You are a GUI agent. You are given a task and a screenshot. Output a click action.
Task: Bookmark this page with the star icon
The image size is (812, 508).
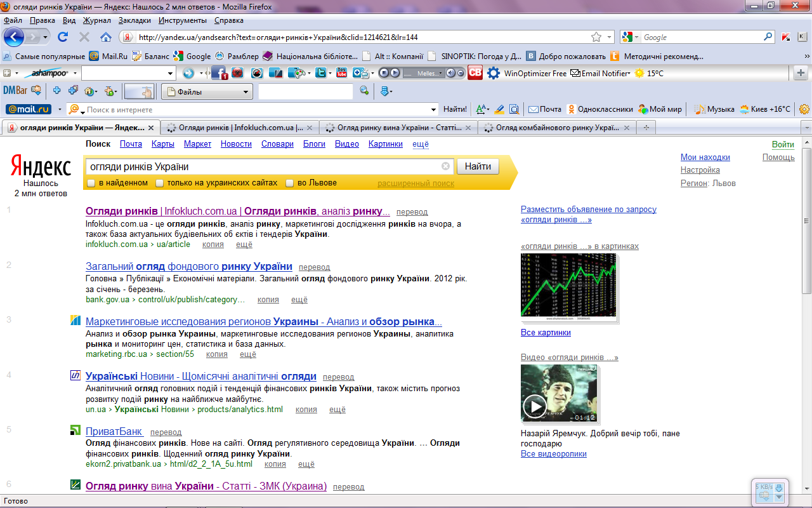click(x=596, y=37)
